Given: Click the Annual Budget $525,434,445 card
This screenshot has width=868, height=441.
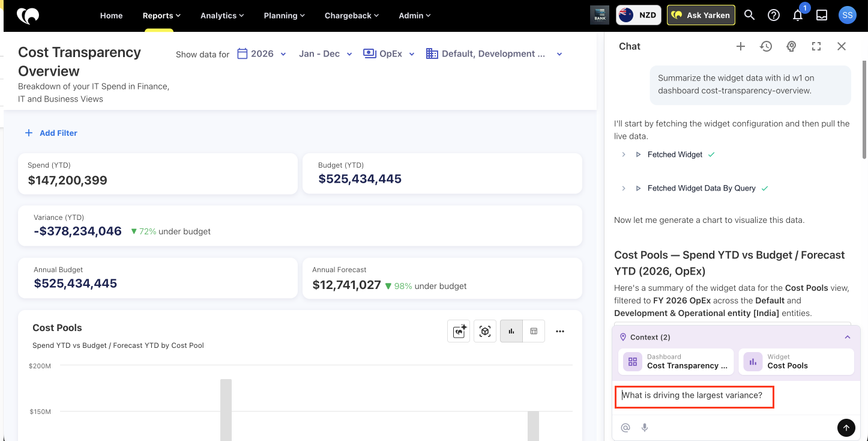Looking at the screenshot, I should (x=158, y=278).
